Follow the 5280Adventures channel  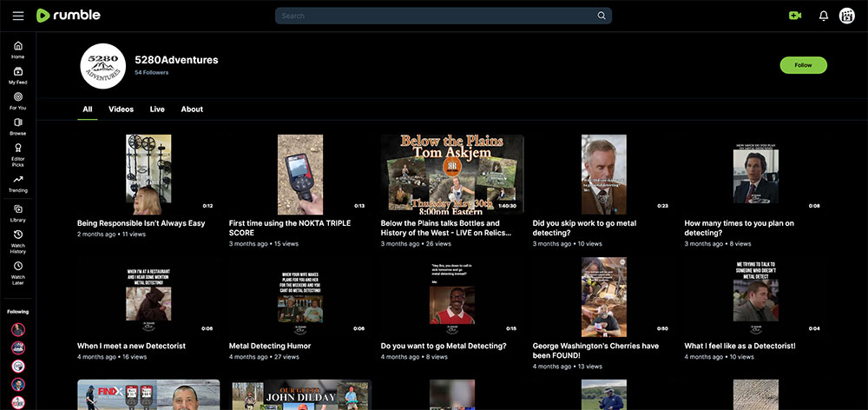pos(803,65)
